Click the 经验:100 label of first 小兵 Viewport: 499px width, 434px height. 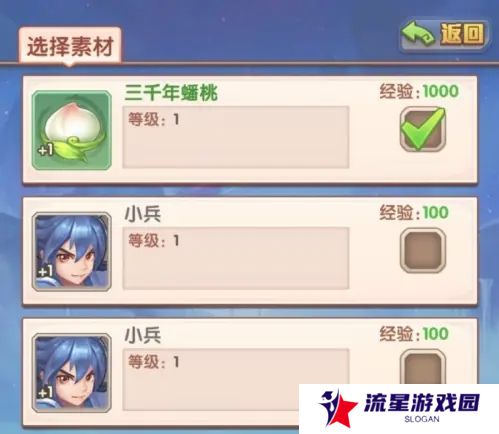pyautogui.click(x=414, y=213)
